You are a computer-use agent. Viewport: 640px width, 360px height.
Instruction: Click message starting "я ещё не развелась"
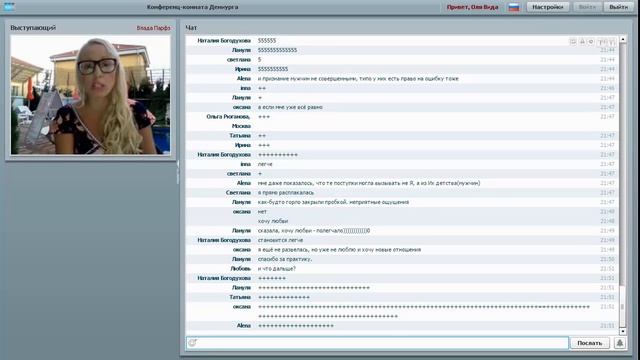pyautogui.click(x=340, y=250)
